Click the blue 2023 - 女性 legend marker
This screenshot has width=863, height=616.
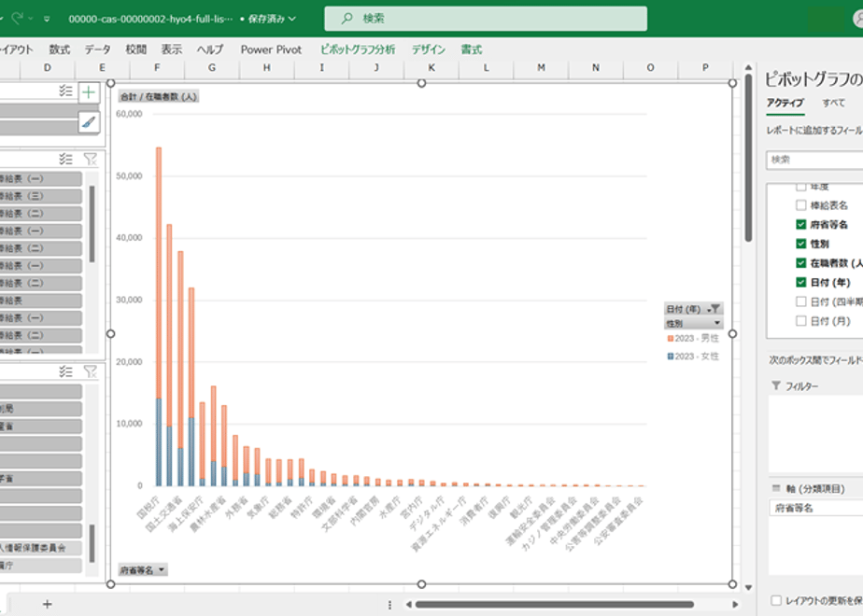[671, 357]
